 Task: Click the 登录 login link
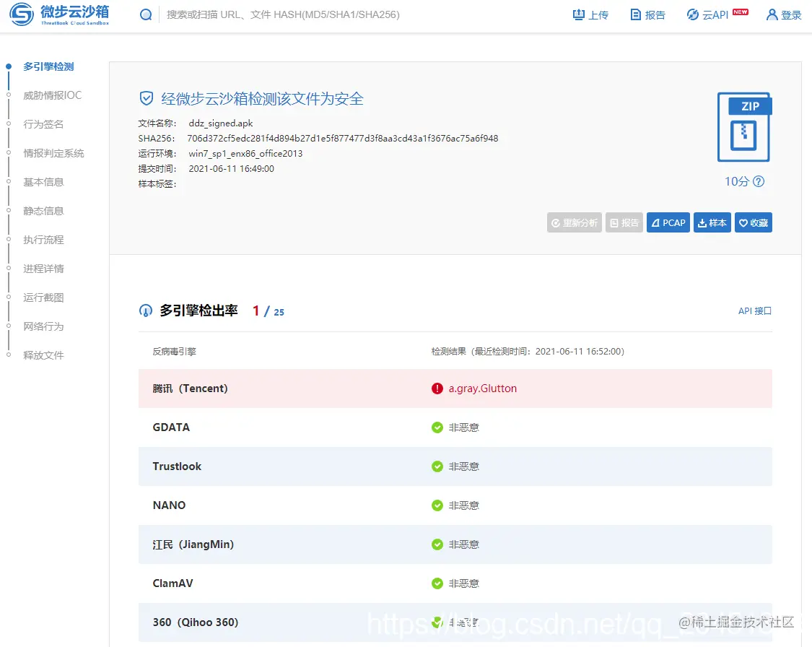pyautogui.click(x=784, y=14)
